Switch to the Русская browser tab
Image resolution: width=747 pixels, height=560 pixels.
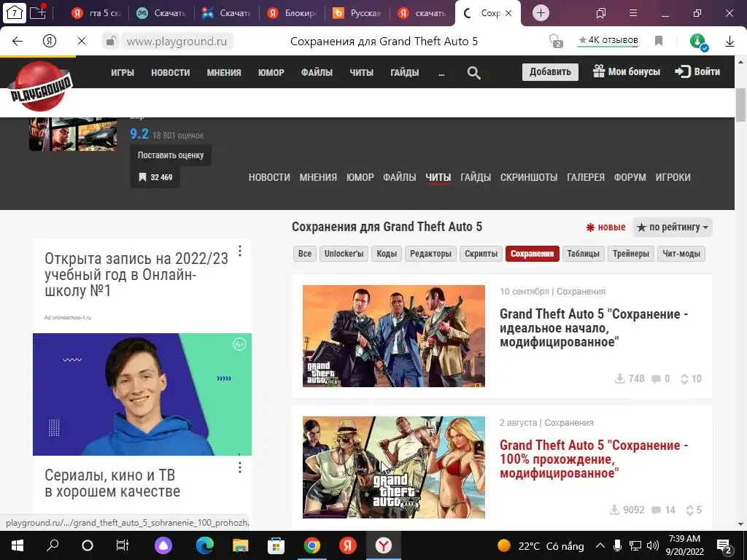tap(357, 13)
